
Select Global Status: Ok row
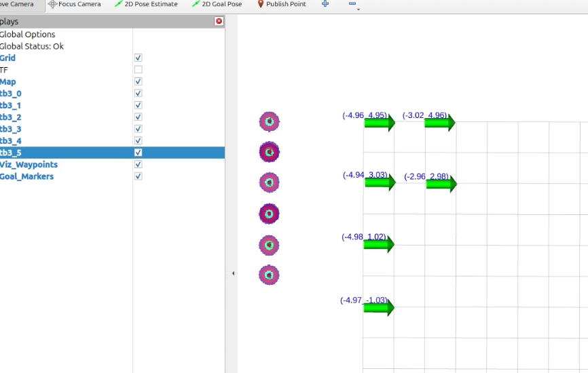point(31,46)
